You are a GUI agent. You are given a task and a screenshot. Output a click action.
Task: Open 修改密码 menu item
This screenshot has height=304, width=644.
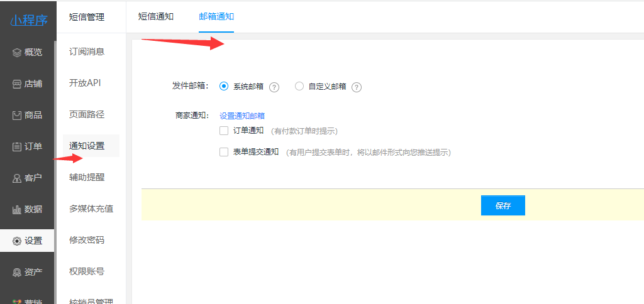[87, 240]
